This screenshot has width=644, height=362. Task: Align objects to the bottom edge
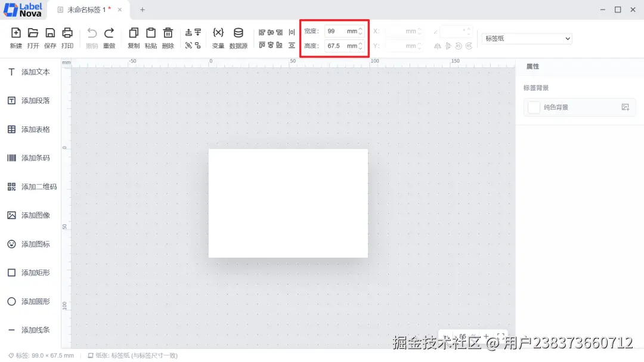[x=279, y=45]
